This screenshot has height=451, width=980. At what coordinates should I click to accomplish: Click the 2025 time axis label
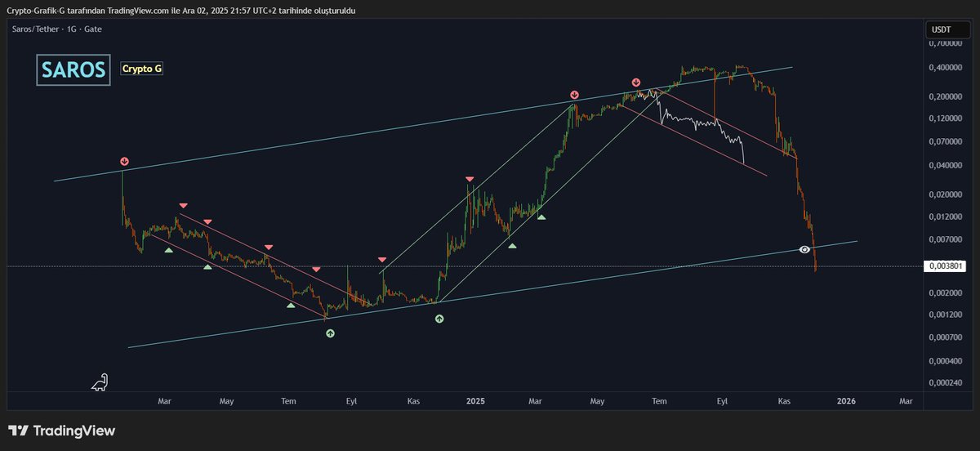[x=476, y=401]
